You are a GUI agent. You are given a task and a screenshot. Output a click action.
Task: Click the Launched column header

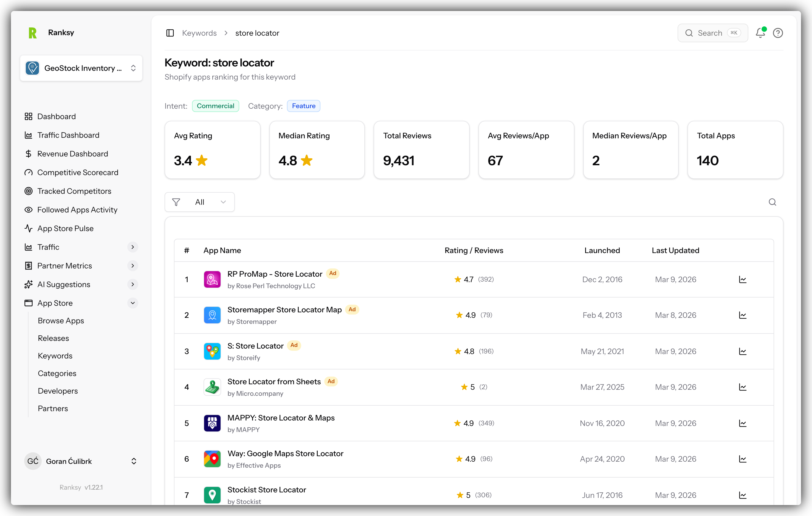click(x=602, y=250)
